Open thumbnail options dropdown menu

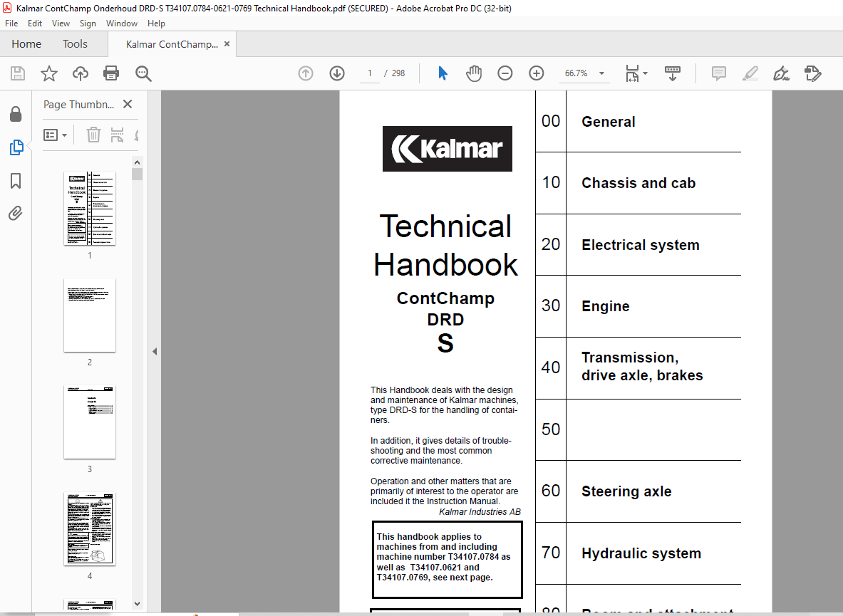coord(56,135)
